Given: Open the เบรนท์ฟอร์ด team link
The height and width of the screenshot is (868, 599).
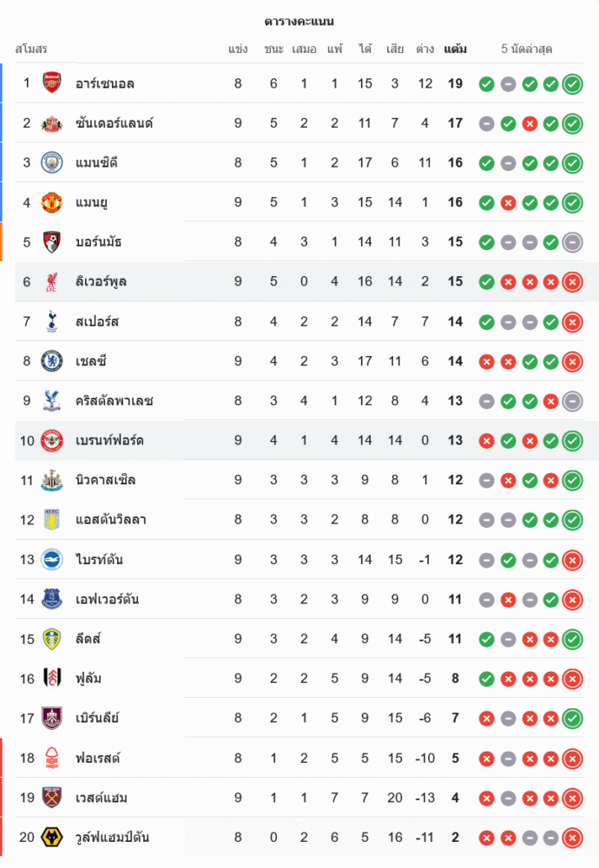Looking at the screenshot, I should [109, 441].
